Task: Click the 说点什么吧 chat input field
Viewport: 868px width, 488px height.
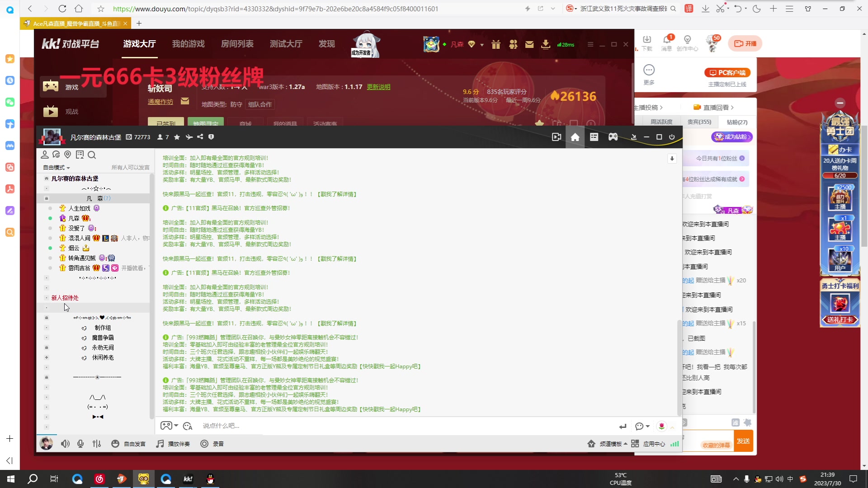Action: coord(407,426)
